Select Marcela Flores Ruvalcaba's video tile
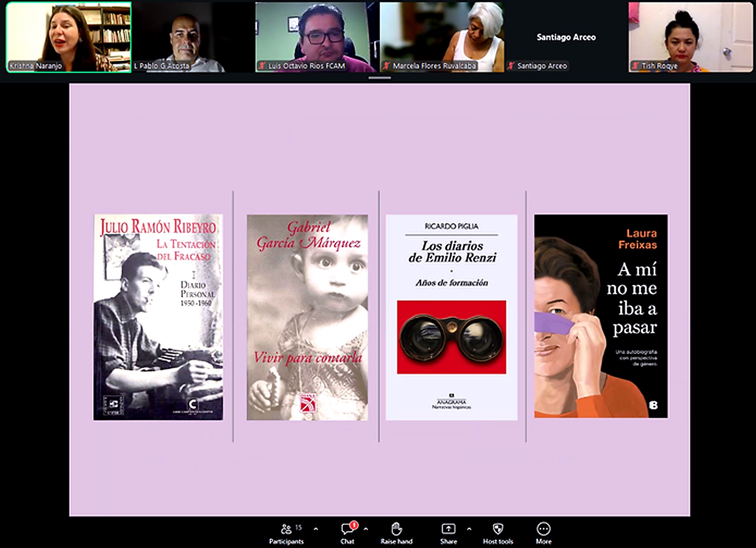 coord(442,37)
